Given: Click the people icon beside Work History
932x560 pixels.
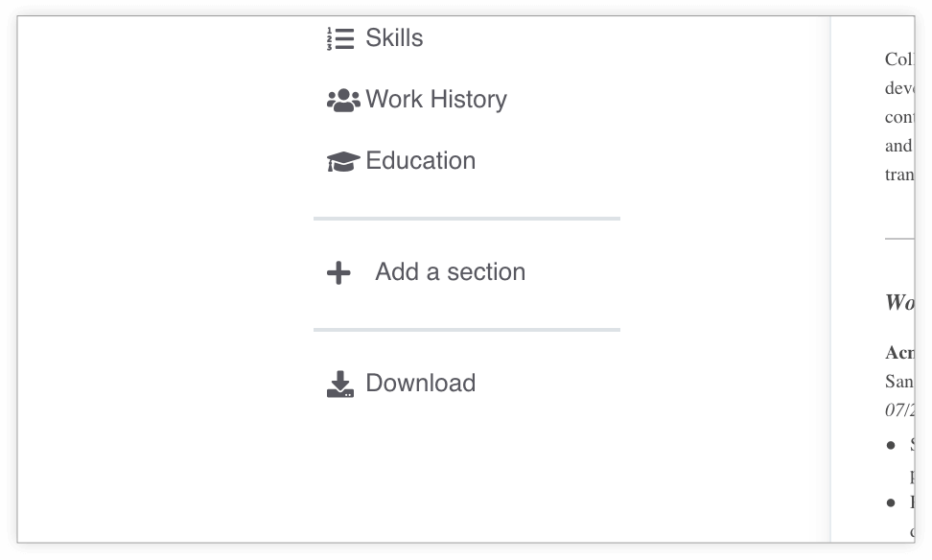Looking at the screenshot, I should (343, 100).
